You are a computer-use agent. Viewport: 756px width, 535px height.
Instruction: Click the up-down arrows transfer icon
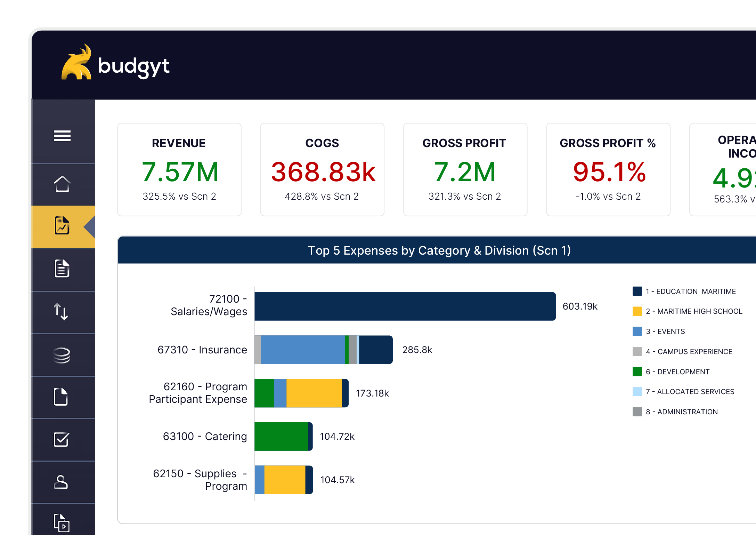click(x=61, y=312)
